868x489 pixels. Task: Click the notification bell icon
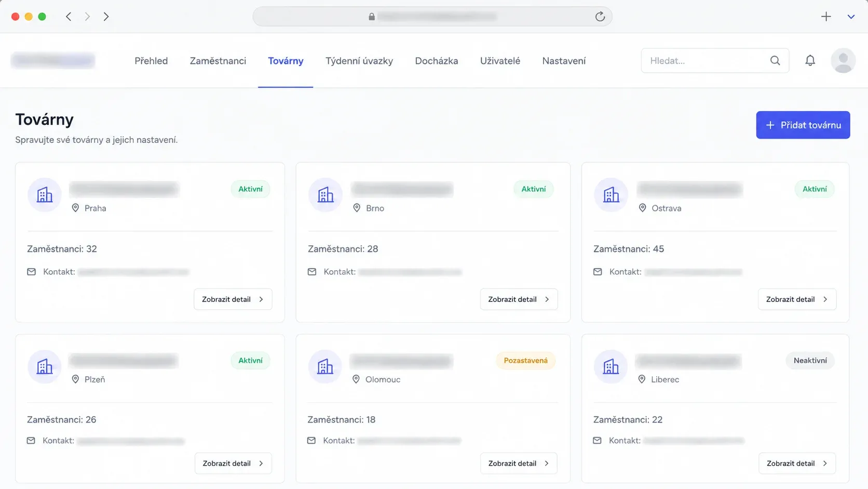pyautogui.click(x=810, y=61)
